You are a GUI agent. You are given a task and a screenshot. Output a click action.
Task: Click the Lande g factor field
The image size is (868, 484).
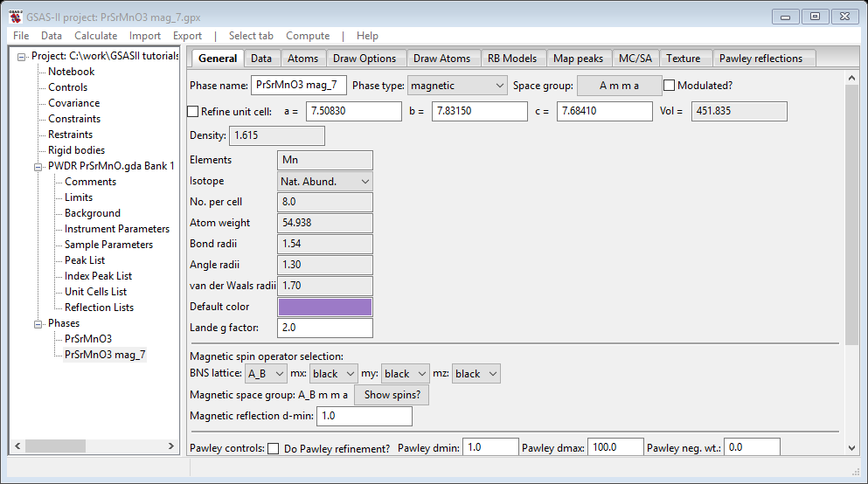tap(325, 328)
